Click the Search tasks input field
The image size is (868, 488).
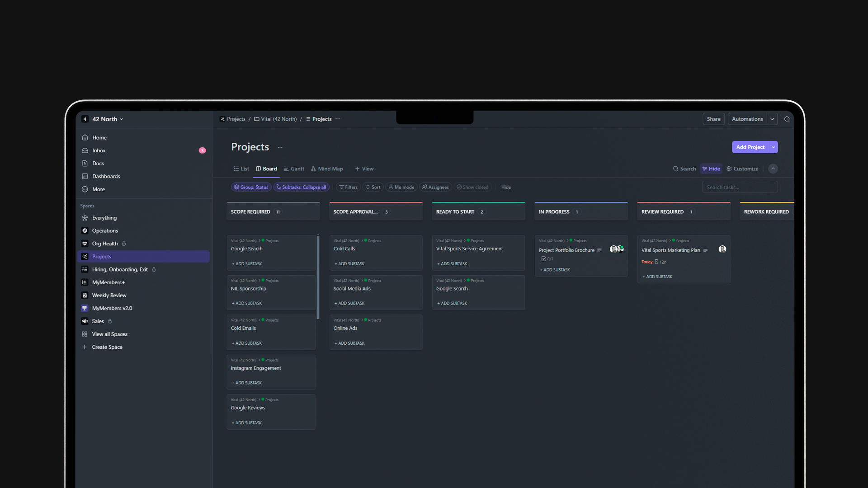[x=740, y=187]
